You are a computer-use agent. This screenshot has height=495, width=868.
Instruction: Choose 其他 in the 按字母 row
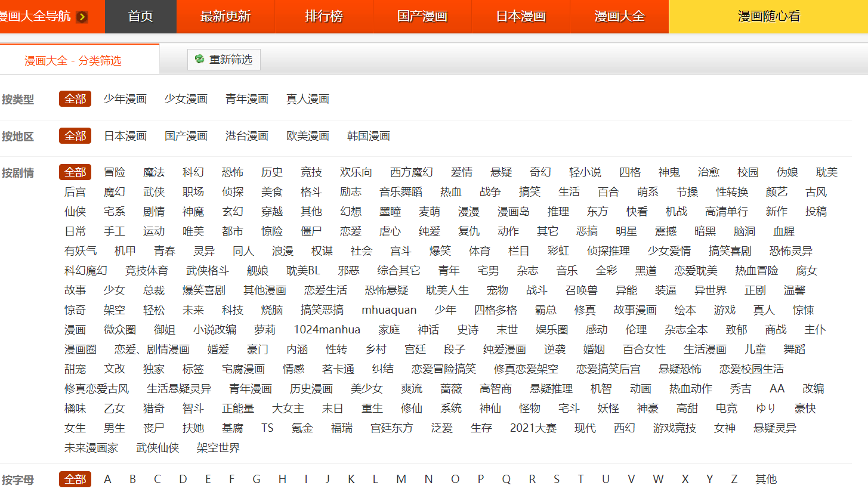pyautogui.click(x=766, y=479)
